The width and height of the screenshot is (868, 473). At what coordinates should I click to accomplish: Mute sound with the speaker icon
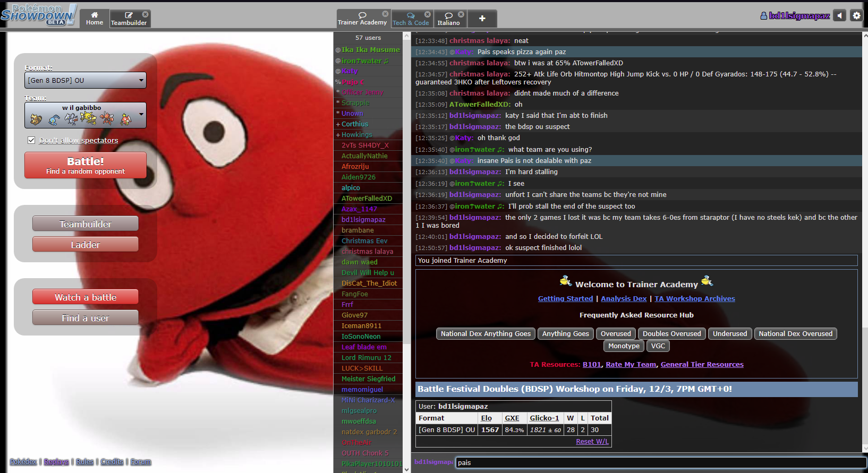coord(840,15)
